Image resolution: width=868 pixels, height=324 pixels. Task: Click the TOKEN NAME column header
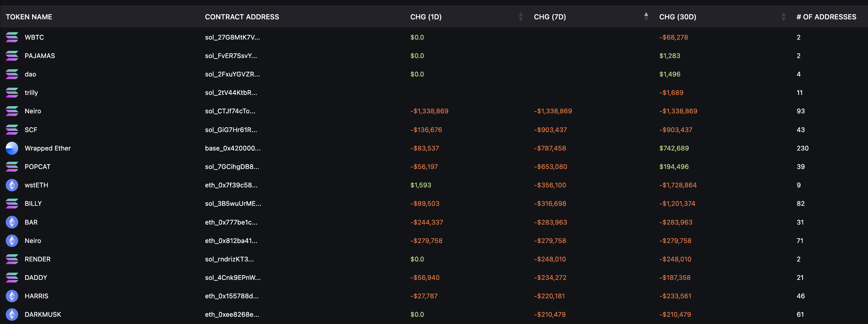point(29,17)
